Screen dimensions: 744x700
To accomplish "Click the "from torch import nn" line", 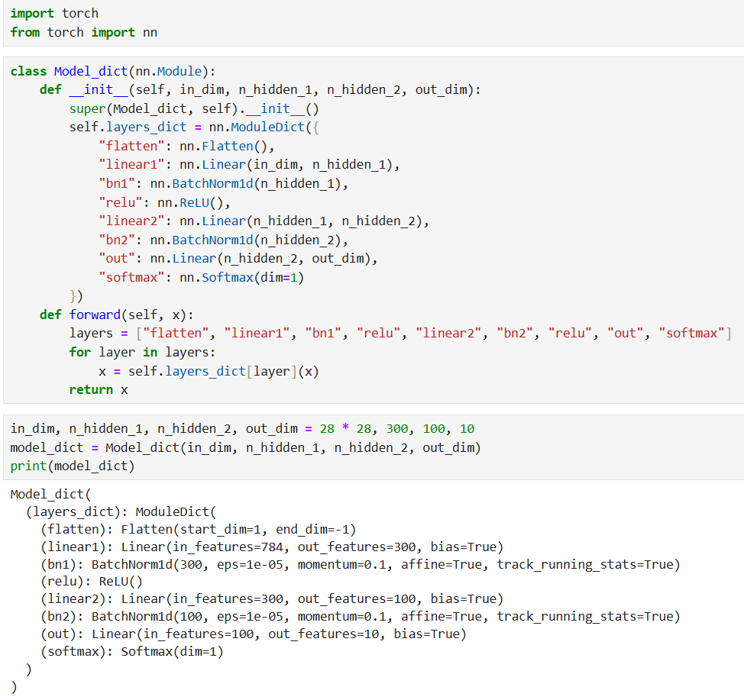I will pyautogui.click(x=83, y=32).
